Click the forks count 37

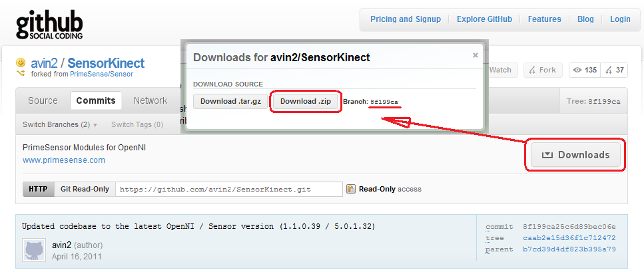pyautogui.click(x=615, y=70)
